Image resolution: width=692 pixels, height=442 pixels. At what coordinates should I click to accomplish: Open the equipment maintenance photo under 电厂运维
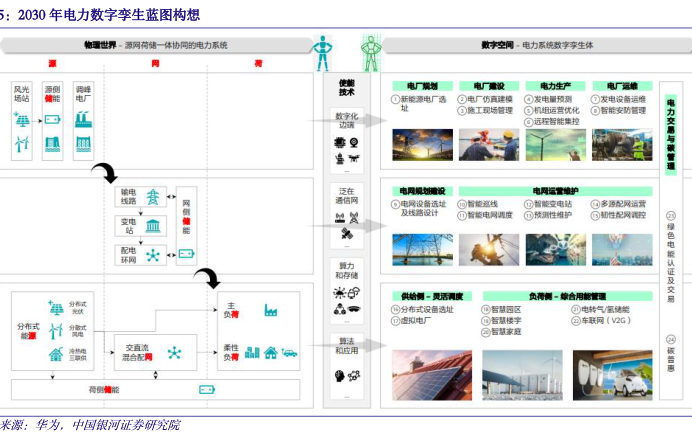click(622, 145)
